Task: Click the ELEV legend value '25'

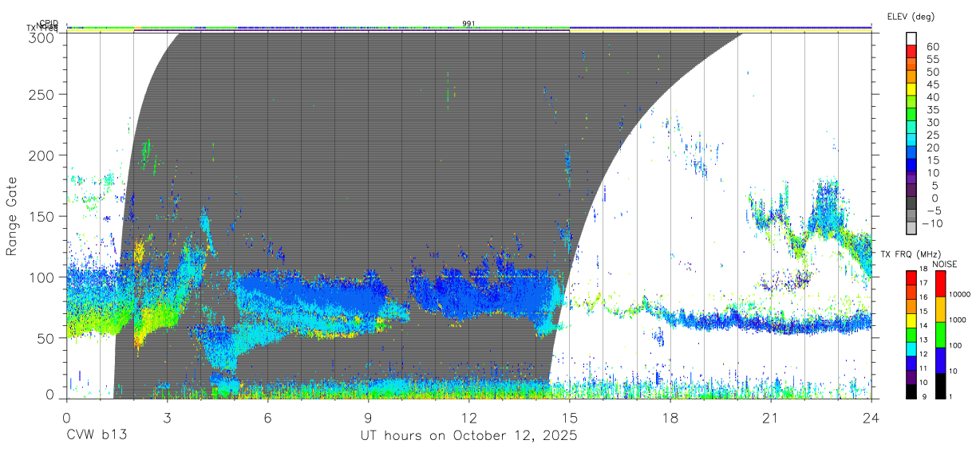Action: [x=932, y=135]
